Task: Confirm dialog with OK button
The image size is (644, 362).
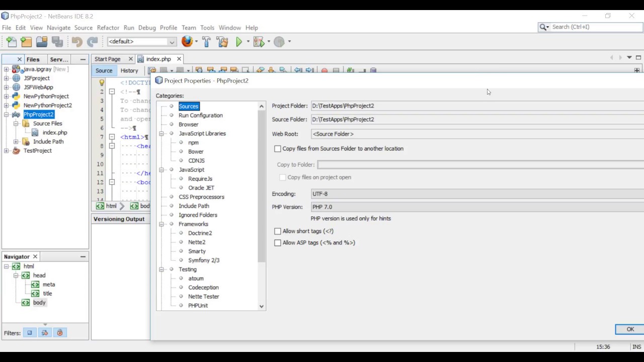Action: [x=630, y=329]
